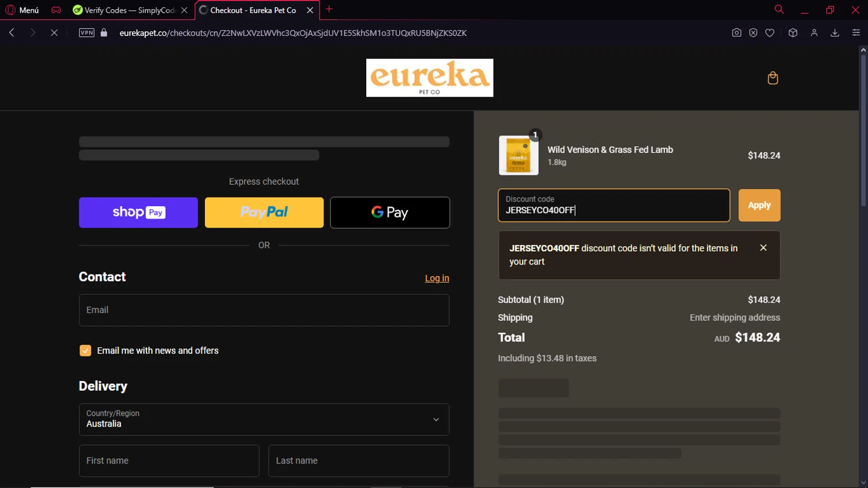The width and height of the screenshot is (868, 488).
Task: Follow the Log in link
Action: 437,278
